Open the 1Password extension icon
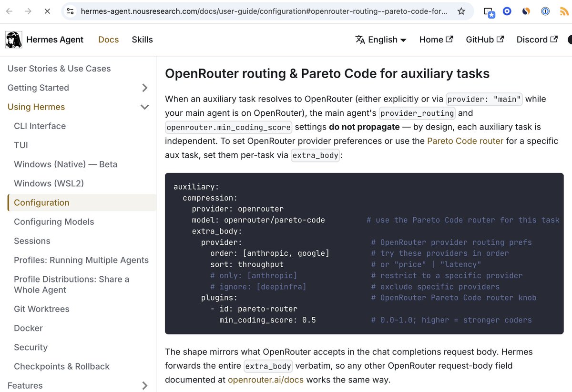Screen dimensions: 572x392 tap(545, 11)
